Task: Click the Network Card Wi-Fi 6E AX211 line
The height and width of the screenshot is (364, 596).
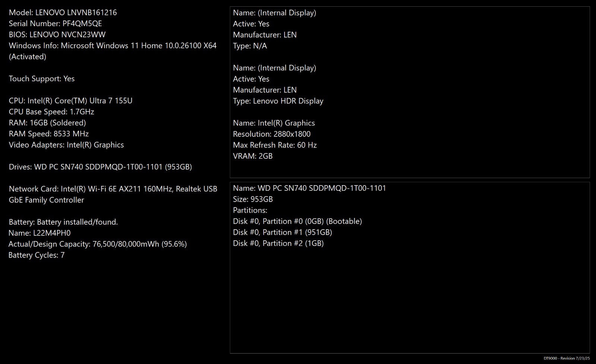Action: tap(113, 194)
